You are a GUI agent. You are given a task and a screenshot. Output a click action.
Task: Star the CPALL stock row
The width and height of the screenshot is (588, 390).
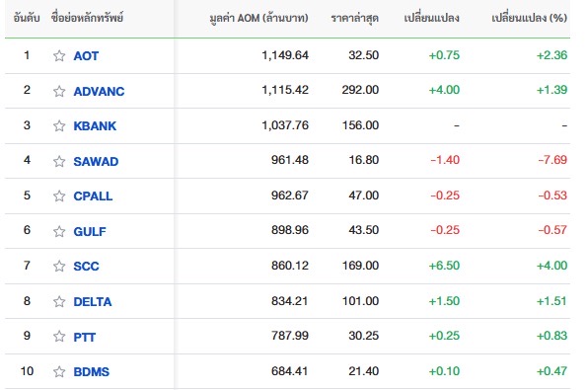(x=59, y=195)
